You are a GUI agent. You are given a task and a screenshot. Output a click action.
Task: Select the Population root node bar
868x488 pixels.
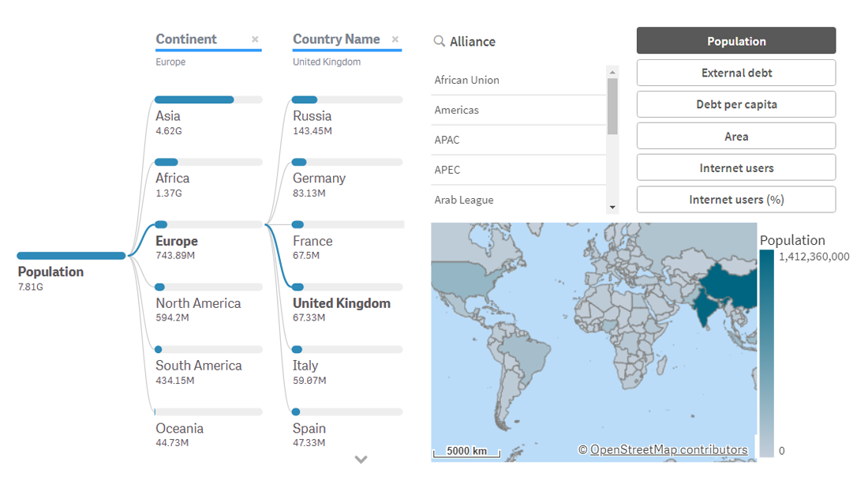coord(71,256)
